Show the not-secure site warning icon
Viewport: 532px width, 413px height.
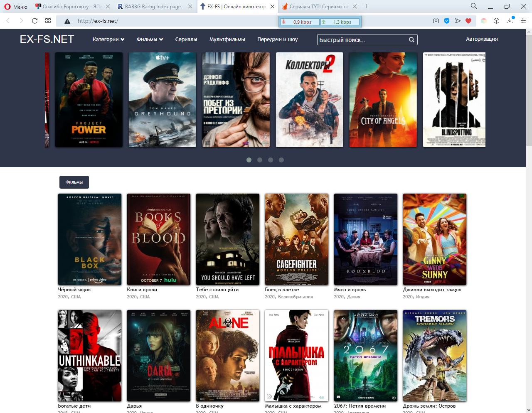point(67,21)
